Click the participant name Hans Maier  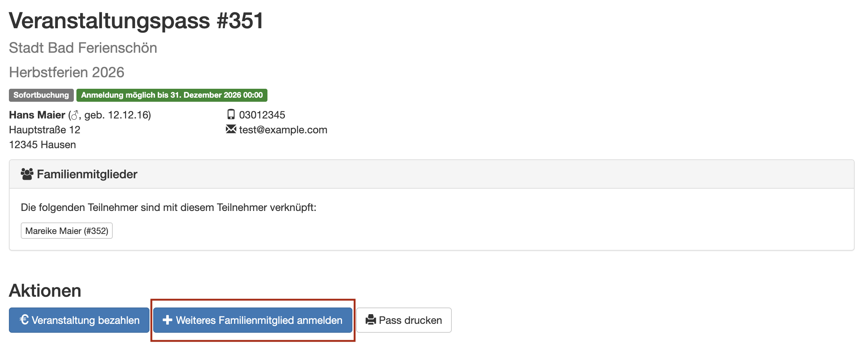point(37,115)
